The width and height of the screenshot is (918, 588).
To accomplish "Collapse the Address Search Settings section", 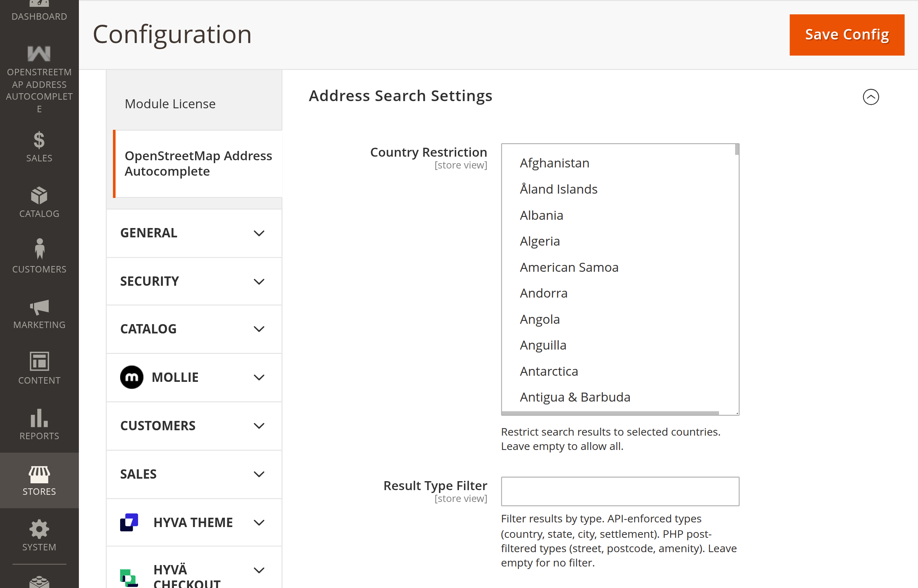I will [x=871, y=96].
